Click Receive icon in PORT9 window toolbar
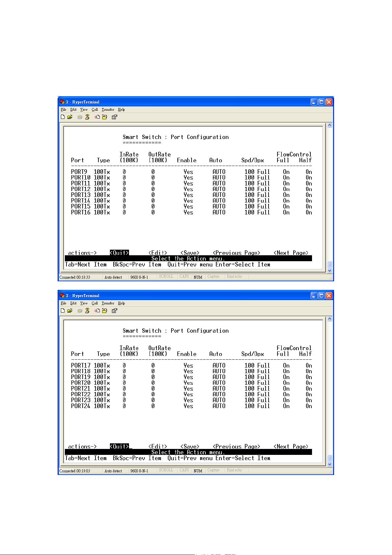The height and width of the screenshot is (555, 392). [x=105, y=117]
